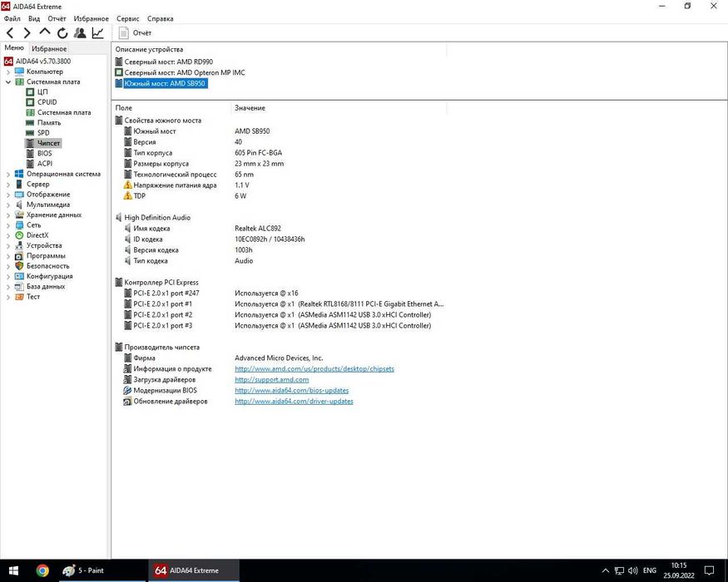Select Северный мост: AMD Opteron MP IMC

coord(185,72)
